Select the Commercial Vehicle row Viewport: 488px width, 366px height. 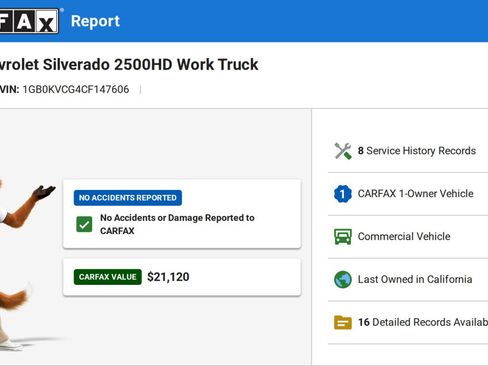[408, 237]
